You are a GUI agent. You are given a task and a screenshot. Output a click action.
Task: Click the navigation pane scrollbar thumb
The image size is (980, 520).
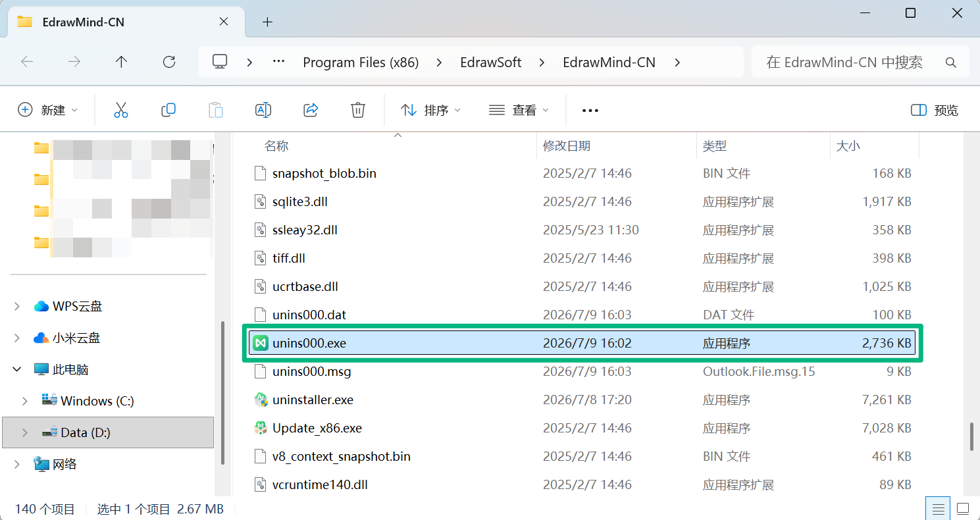click(224, 394)
